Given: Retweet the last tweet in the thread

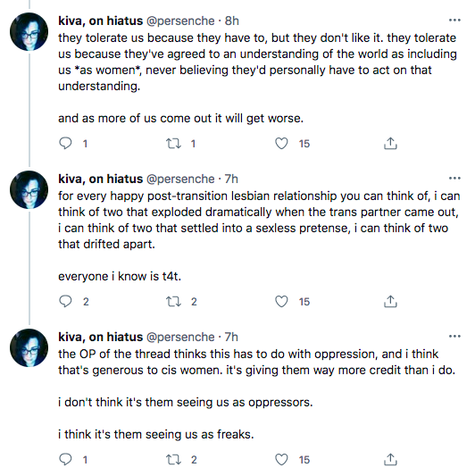Looking at the screenshot, I should (173, 459).
